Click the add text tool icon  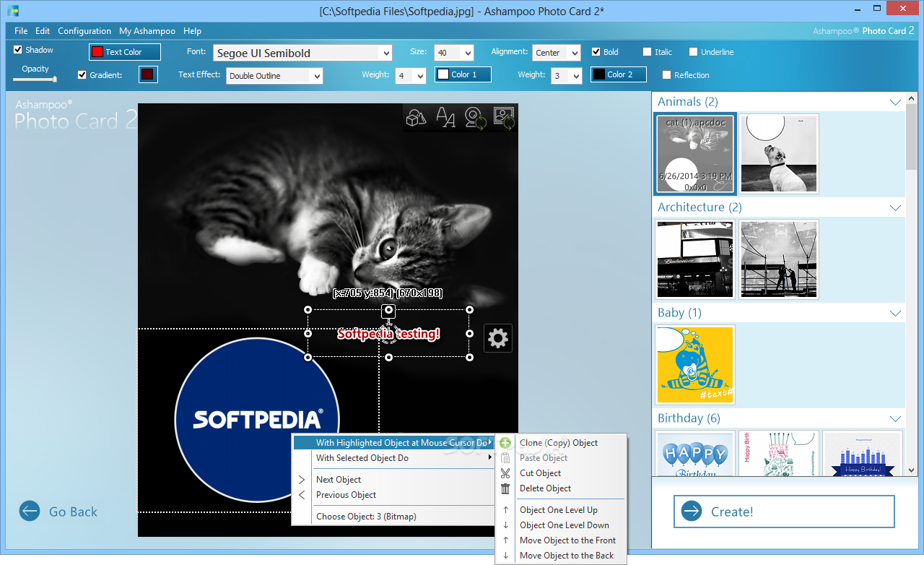tap(446, 117)
